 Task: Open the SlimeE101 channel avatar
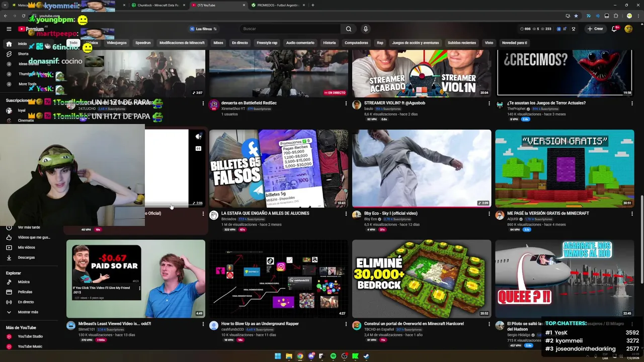pos(71,326)
